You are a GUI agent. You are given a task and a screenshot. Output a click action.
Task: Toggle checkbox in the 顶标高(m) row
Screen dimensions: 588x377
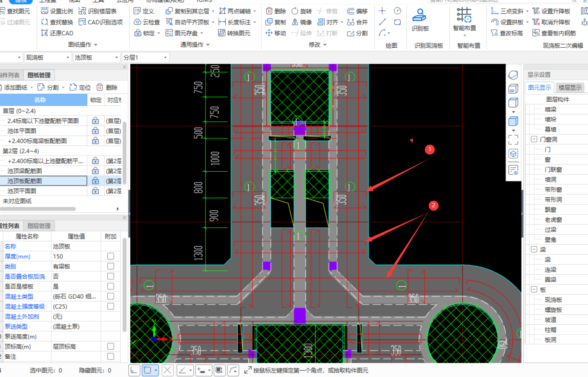(110, 346)
